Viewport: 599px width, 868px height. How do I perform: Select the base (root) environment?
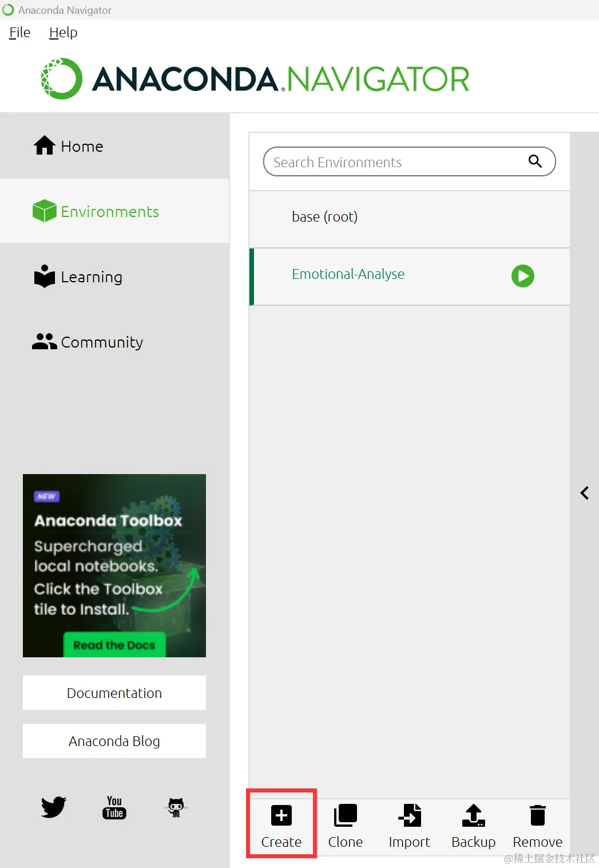point(410,219)
